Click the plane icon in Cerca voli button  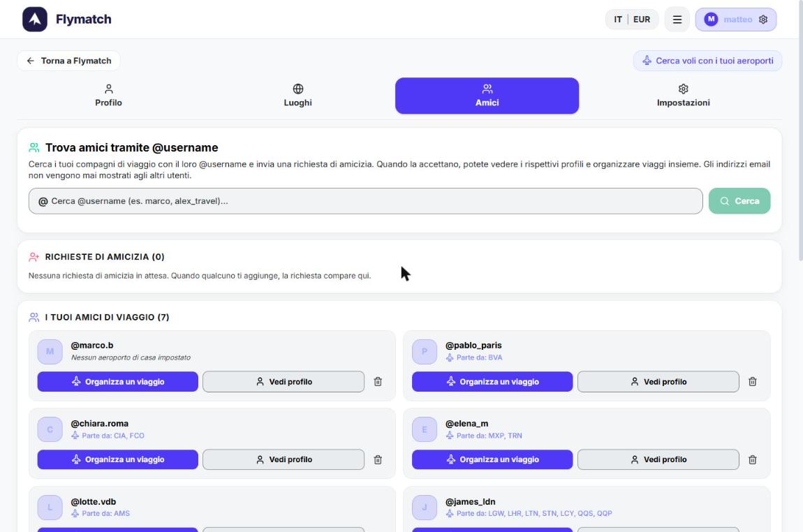(x=647, y=61)
